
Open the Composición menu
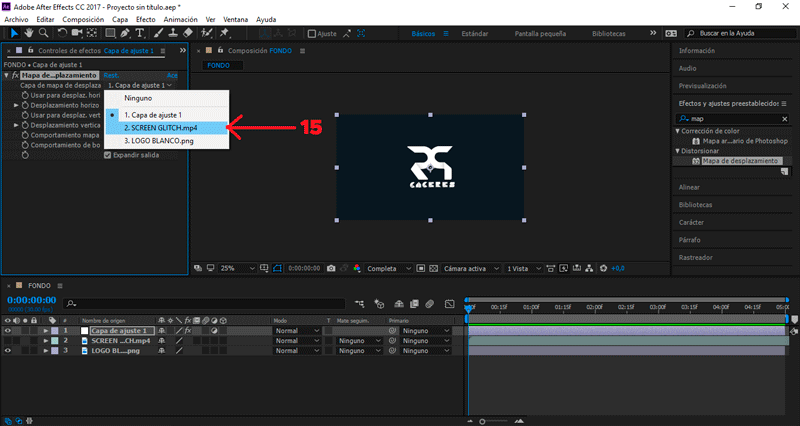point(83,19)
